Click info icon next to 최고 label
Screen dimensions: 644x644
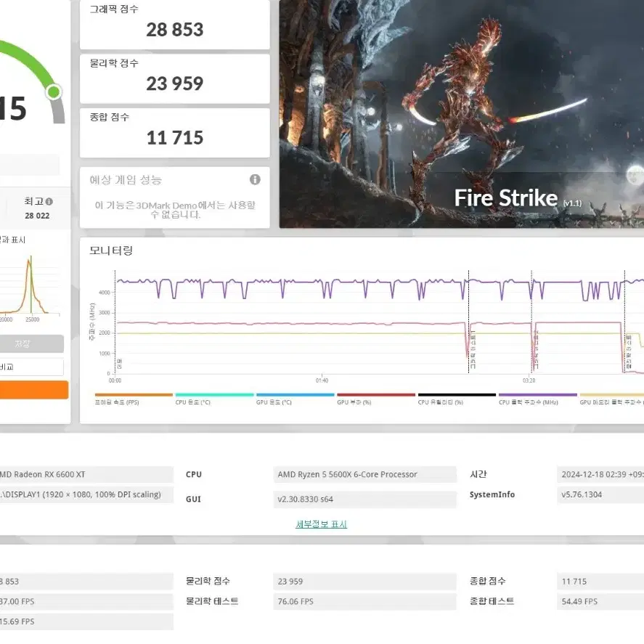coord(49,202)
